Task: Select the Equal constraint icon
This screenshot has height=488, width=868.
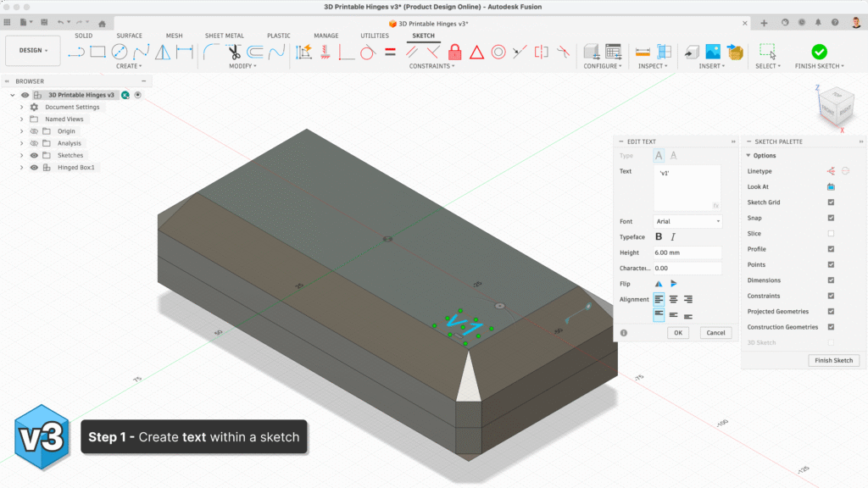Action: point(390,52)
